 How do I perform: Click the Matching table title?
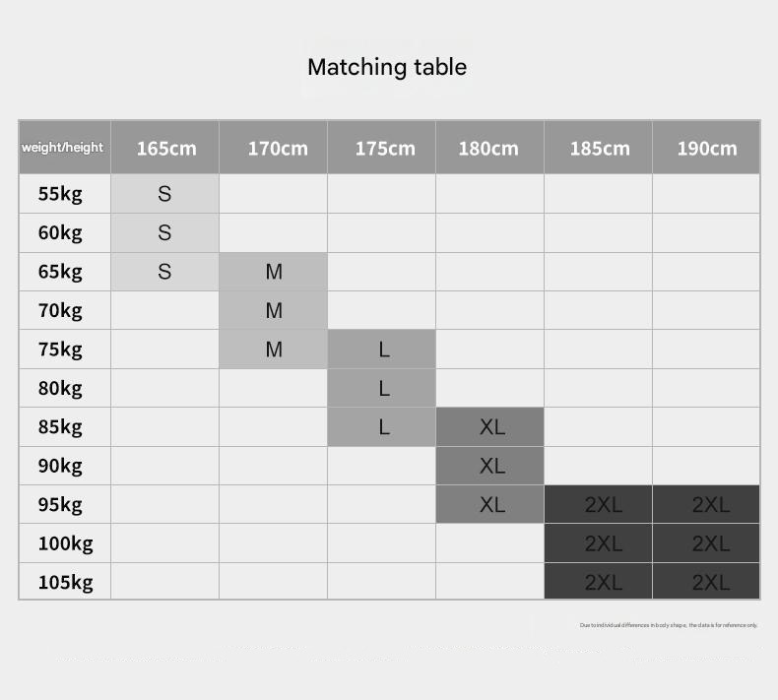(387, 67)
